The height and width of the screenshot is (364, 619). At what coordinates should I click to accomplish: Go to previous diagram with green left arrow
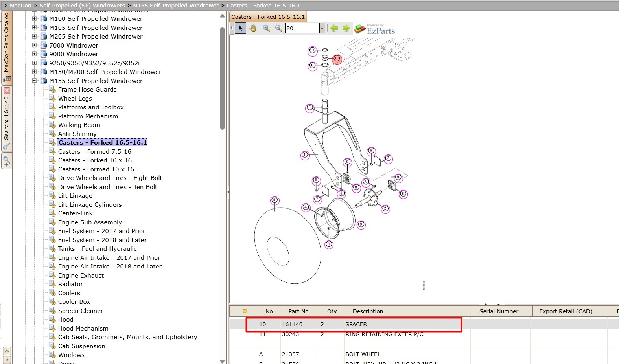tap(334, 28)
